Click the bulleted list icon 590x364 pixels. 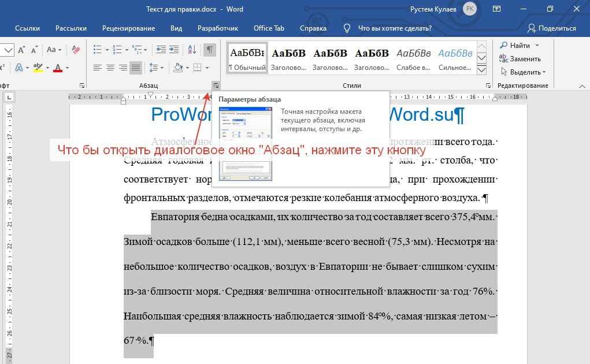(x=97, y=50)
